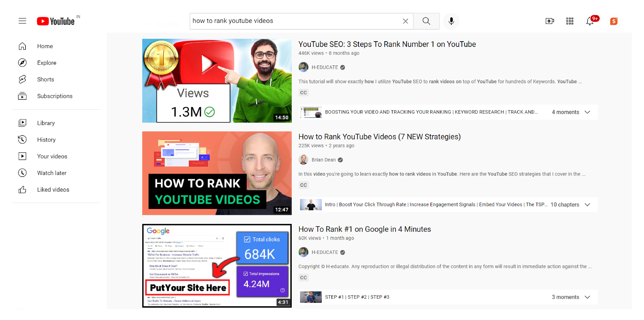Click 'STEP #1 | STEP #2 | STEP #3' text
The image size is (644, 320).
pos(357,297)
